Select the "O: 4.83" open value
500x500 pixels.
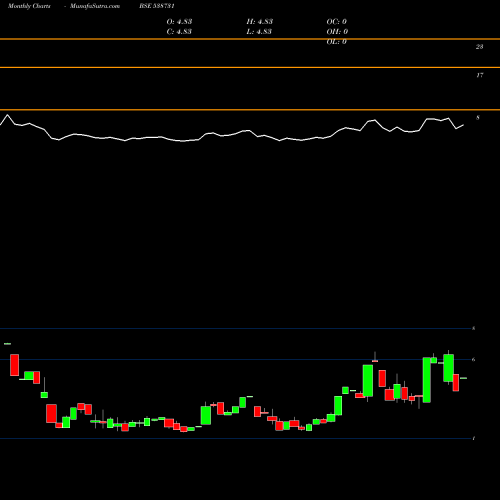[x=179, y=21]
